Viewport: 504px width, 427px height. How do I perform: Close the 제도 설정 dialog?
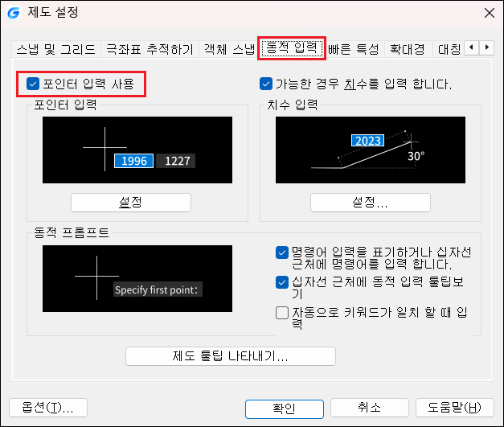coord(490,13)
